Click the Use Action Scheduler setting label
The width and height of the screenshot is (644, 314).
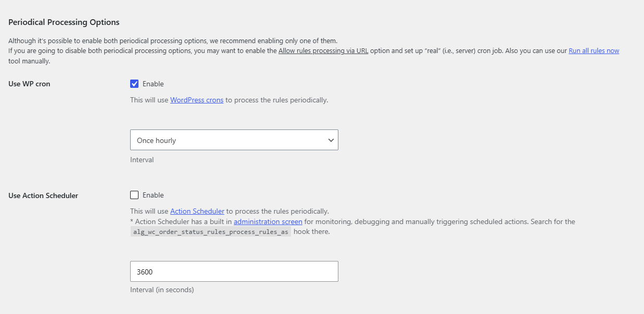[x=43, y=195]
